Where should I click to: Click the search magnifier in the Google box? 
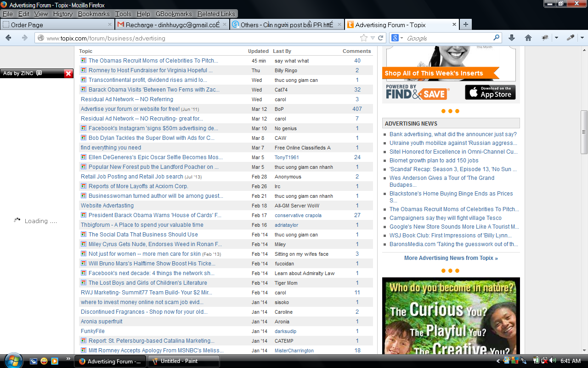(497, 38)
